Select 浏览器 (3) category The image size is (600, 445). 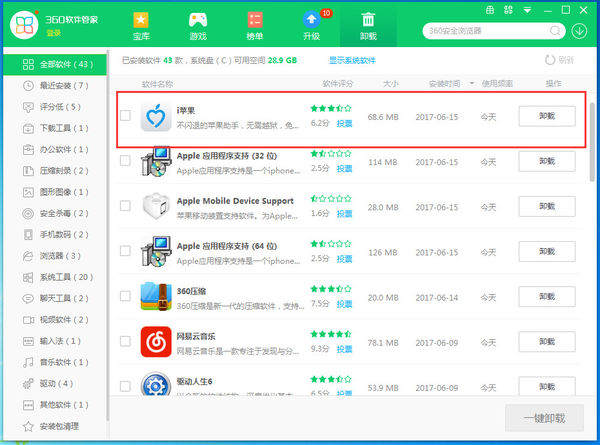point(55,256)
